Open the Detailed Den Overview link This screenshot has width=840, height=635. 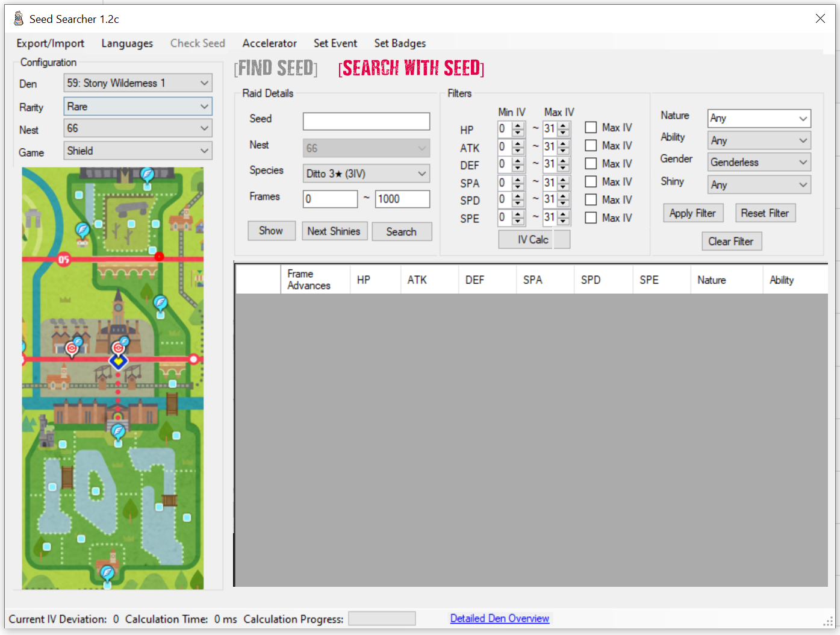tap(500, 619)
